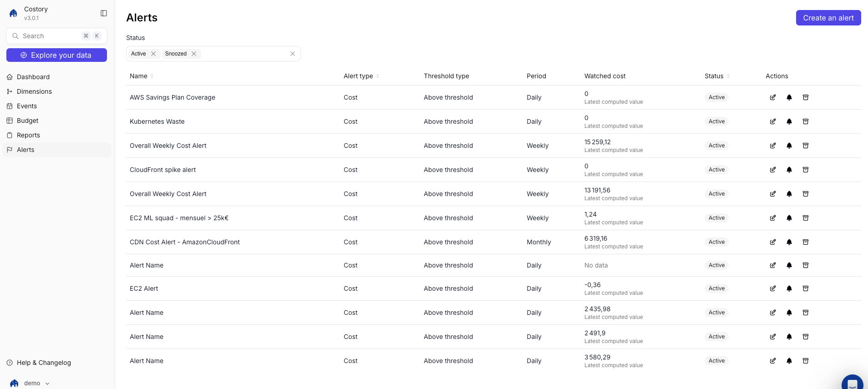Click the CDN Cost Alert - AmazonCloudFront name
Screen dimensions: 868x389
click(185, 242)
